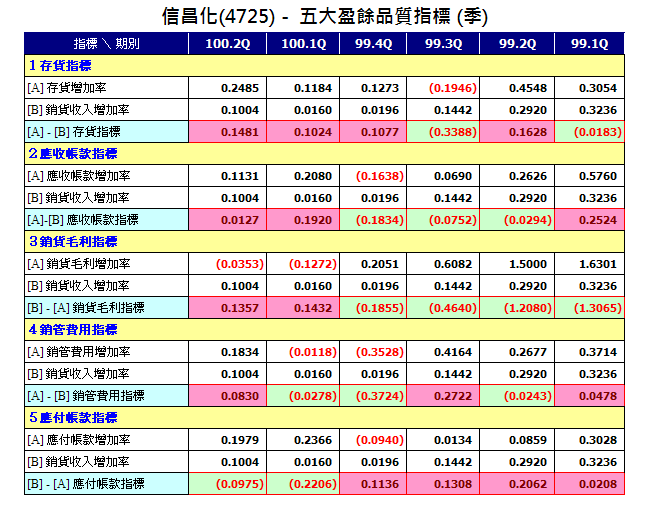The width and height of the screenshot is (649, 517).
Task: Click the pink cell showing 0.1920
Action: [303, 220]
